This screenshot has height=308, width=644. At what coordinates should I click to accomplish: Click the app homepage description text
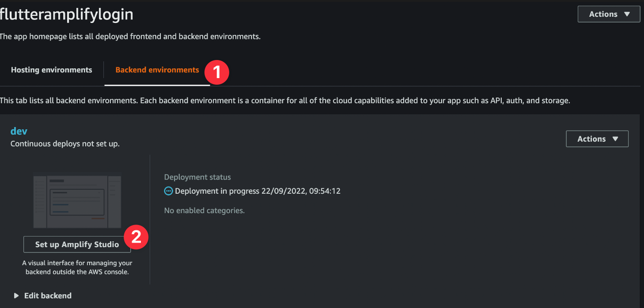[130, 37]
